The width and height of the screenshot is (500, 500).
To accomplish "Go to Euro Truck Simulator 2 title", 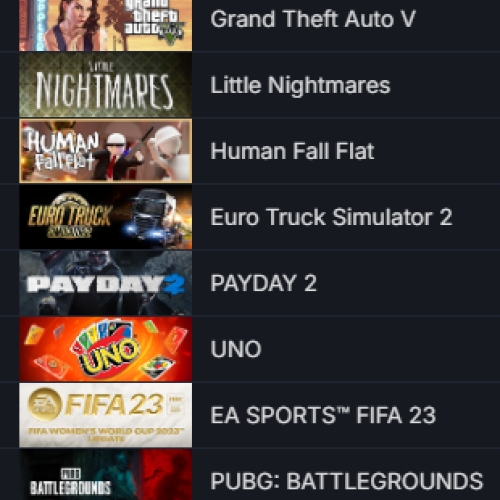I will point(331,217).
